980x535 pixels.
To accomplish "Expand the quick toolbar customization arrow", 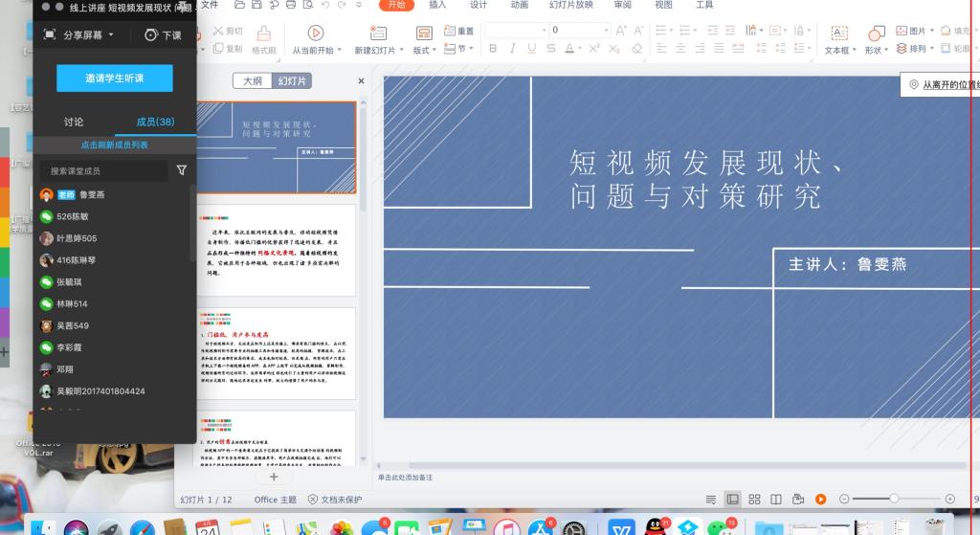I will click(x=359, y=5).
